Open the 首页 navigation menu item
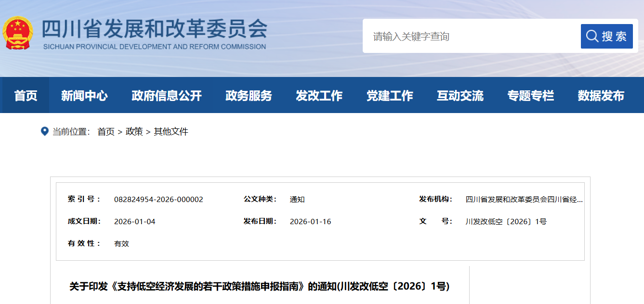Image resolution: width=644 pixels, height=304 pixels. tap(26, 96)
